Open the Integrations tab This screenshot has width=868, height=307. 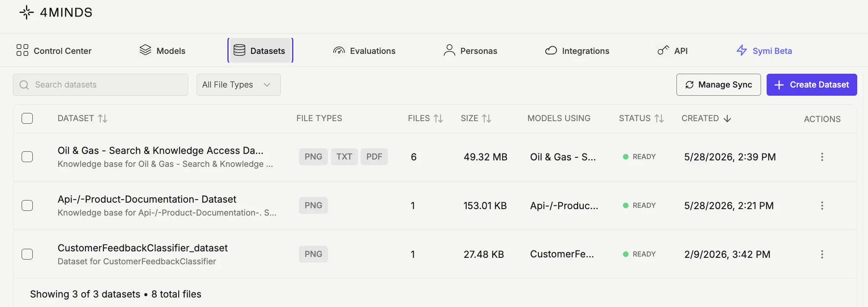577,50
